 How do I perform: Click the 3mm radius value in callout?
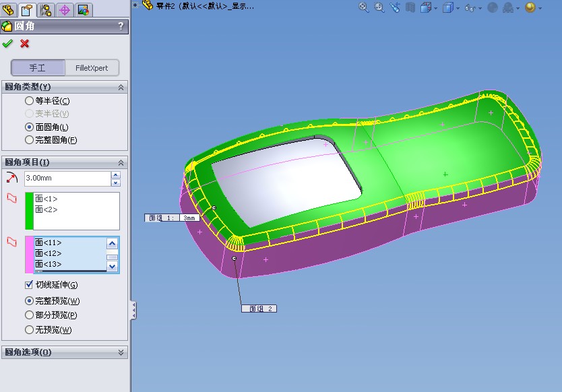(189, 218)
